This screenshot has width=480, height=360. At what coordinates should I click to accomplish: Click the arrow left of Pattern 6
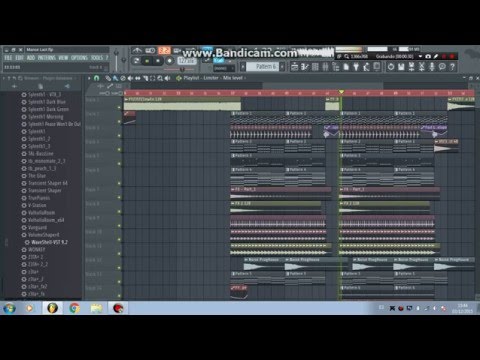[243, 67]
